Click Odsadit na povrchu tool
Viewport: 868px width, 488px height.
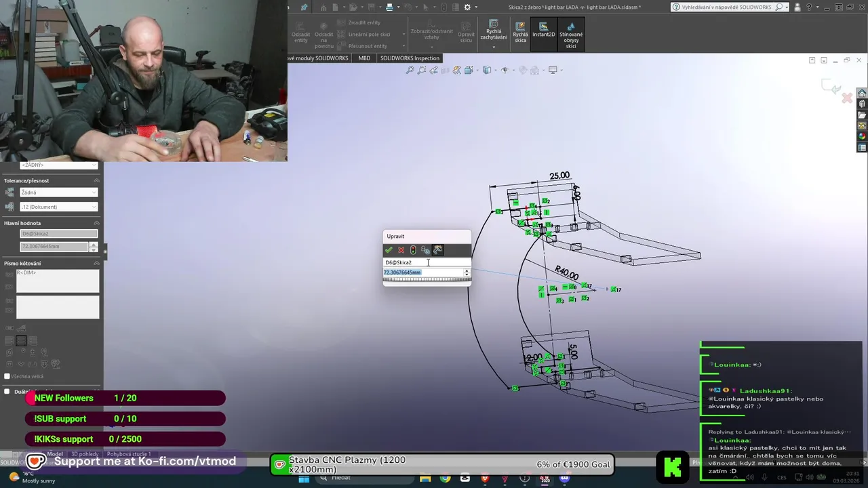click(323, 35)
